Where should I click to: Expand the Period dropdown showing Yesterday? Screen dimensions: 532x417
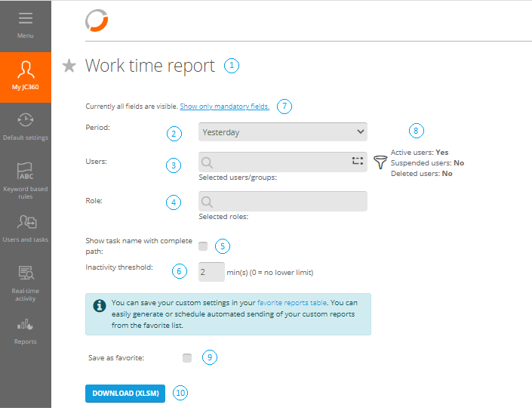[x=283, y=132]
